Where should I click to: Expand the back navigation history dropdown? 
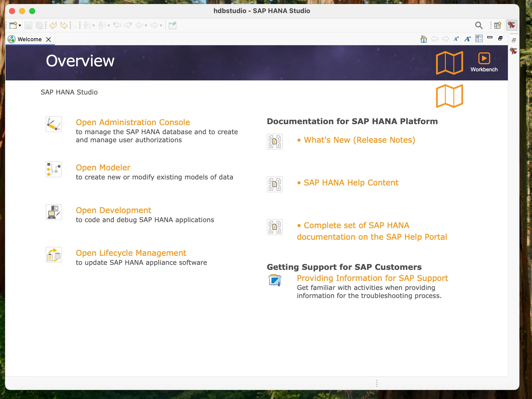click(146, 25)
